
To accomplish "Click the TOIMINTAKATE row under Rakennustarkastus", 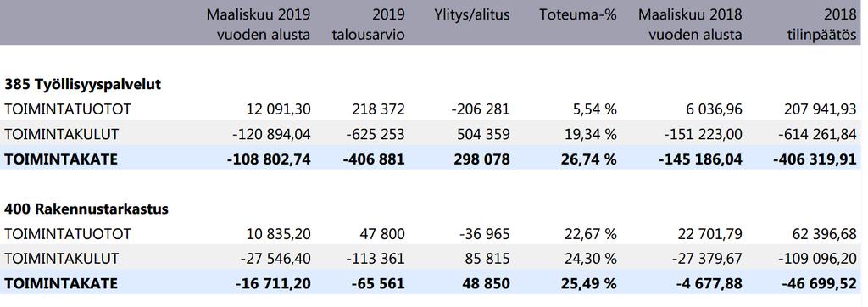I will pos(431,283).
